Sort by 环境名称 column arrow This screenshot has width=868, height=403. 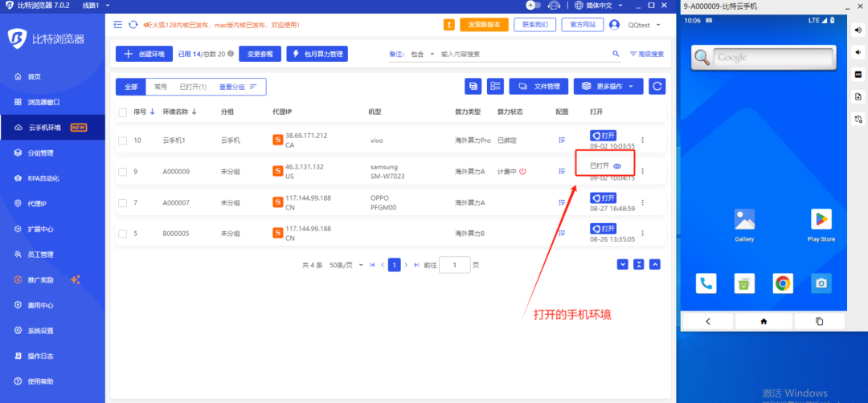tap(194, 112)
